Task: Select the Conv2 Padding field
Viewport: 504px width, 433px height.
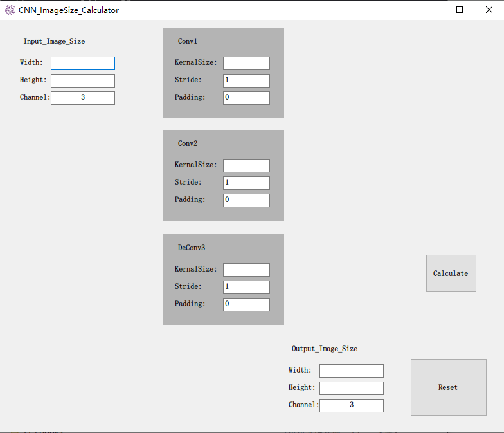Action: [x=247, y=200]
